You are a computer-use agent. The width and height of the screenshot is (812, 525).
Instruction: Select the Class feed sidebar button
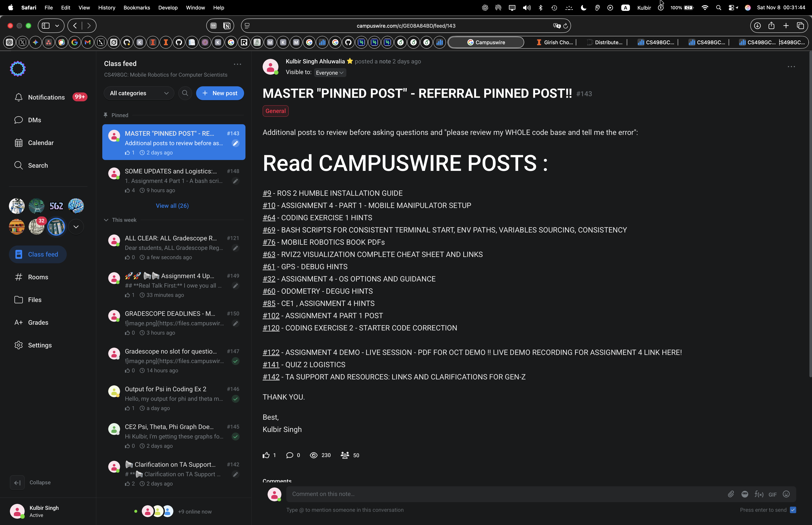(38, 254)
